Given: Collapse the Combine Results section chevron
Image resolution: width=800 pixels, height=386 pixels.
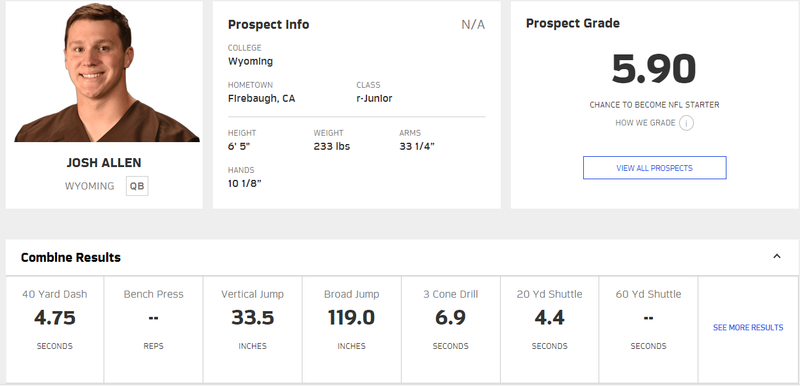Looking at the screenshot, I should click(x=777, y=256).
